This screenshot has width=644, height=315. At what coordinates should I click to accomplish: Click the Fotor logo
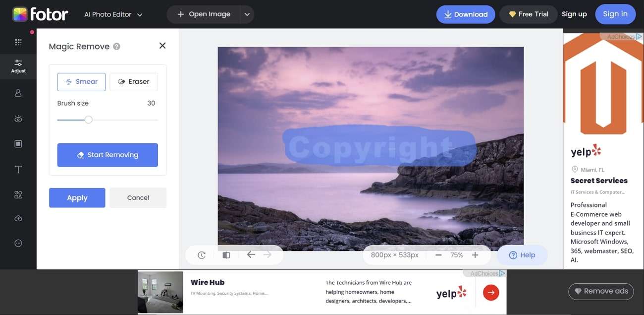click(41, 14)
